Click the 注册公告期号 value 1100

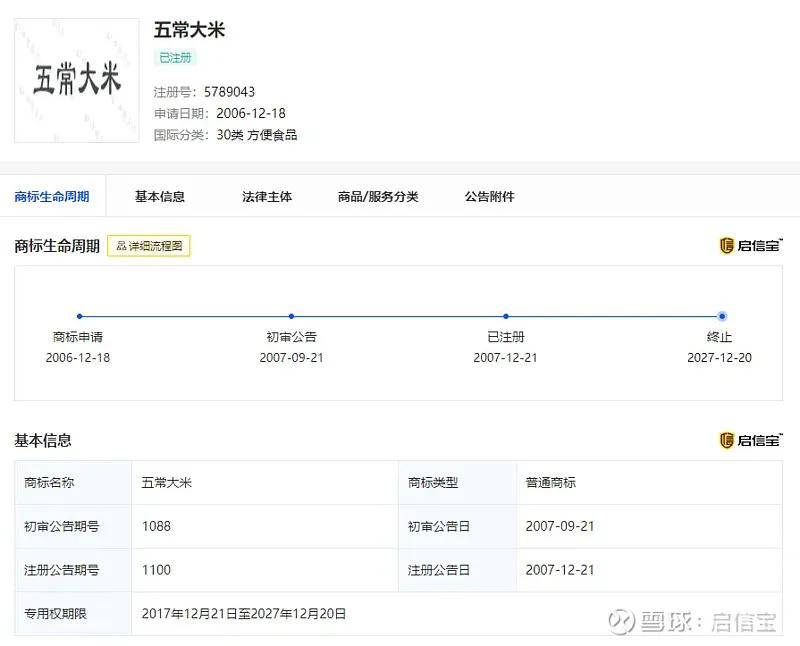coord(157,570)
